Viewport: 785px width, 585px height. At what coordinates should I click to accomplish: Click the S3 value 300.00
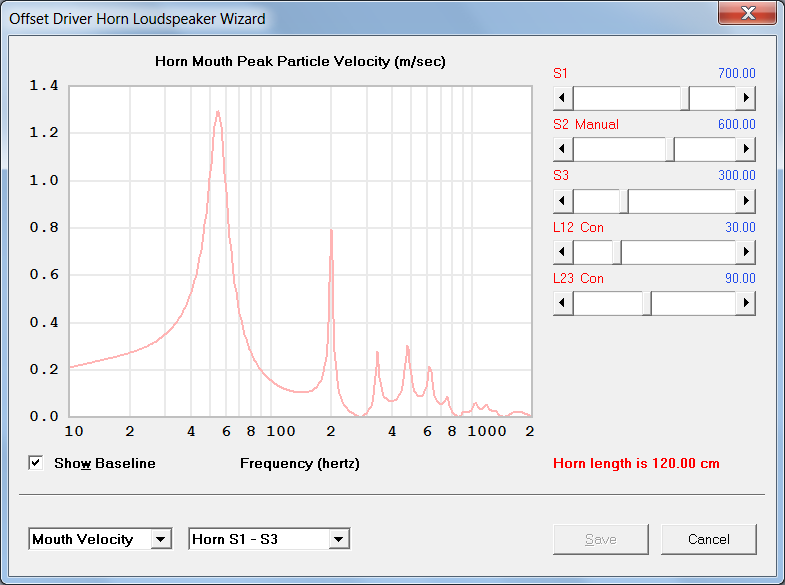pyautogui.click(x=736, y=175)
